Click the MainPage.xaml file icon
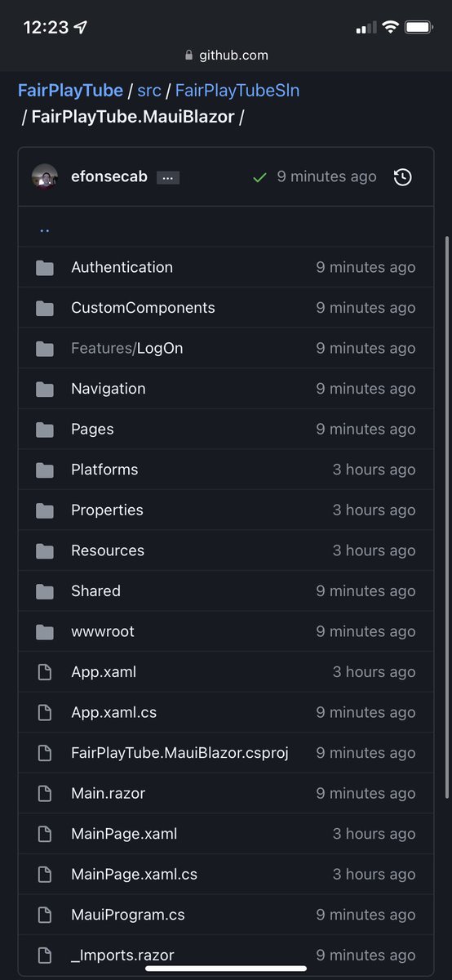The image size is (452, 980). (45, 834)
